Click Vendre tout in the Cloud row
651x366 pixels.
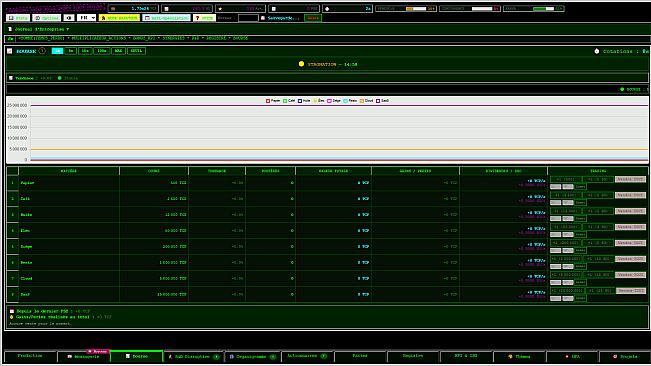[630, 275]
